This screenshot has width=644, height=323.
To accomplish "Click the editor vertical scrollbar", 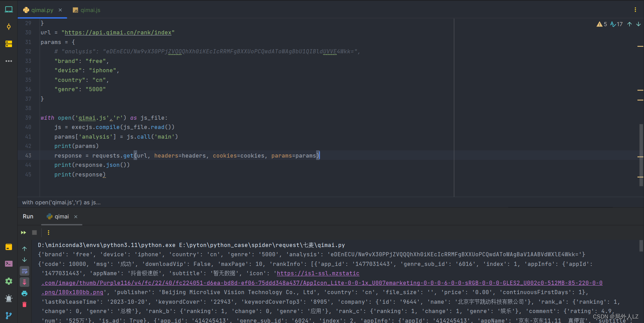I will pos(641,155).
